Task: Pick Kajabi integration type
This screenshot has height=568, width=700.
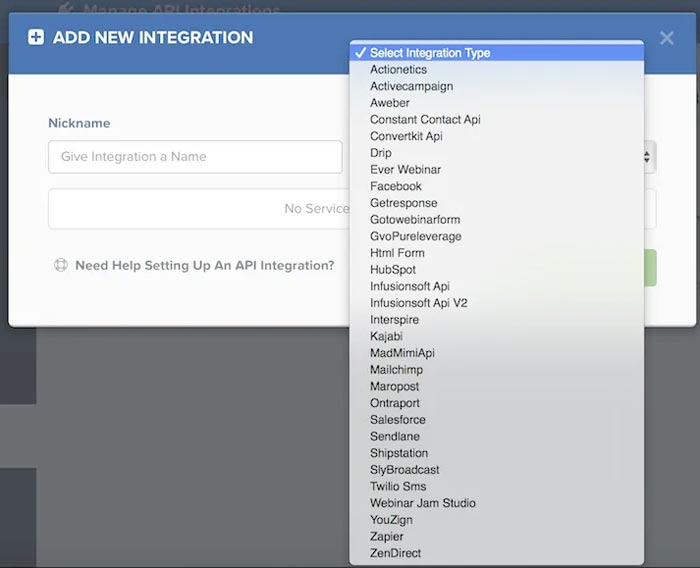Action: [496, 336]
